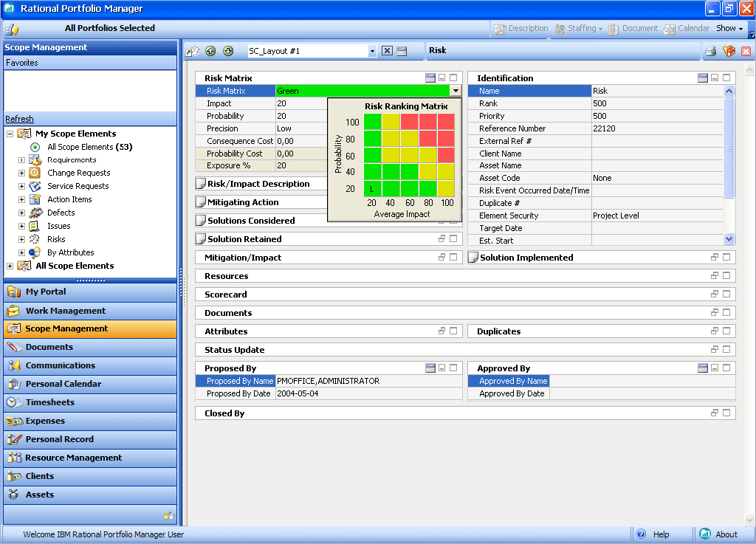Expand the Change Requests tree node

pos(21,173)
